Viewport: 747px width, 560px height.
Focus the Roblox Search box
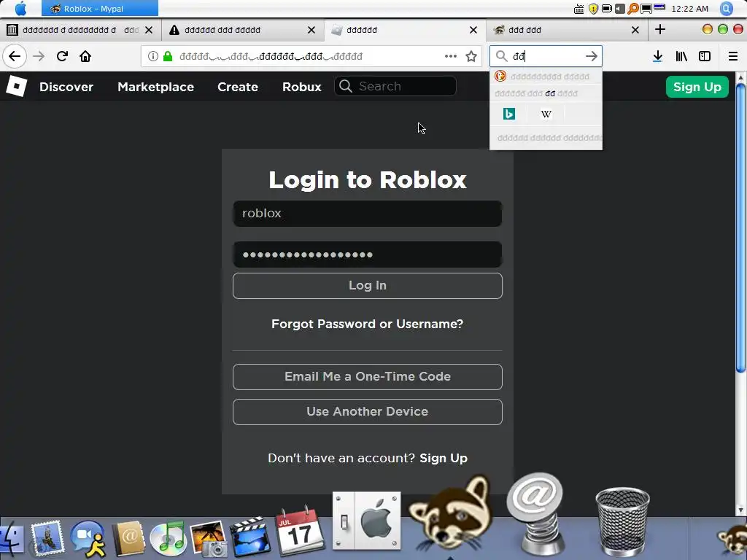(x=395, y=86)
